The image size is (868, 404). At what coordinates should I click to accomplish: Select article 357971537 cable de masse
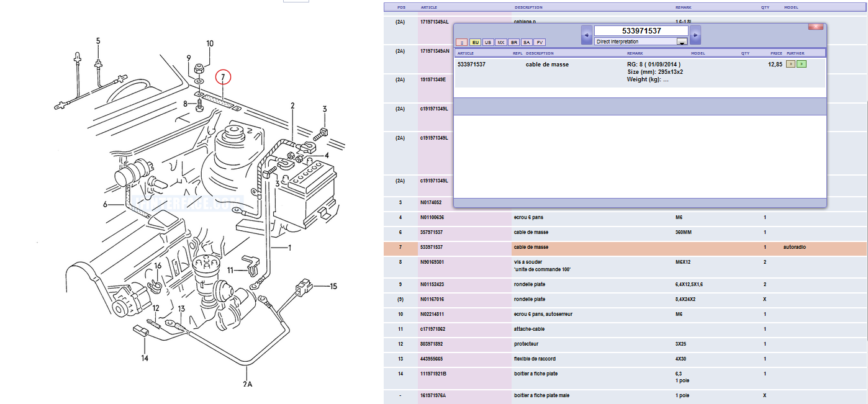click(x=625, y=233)
